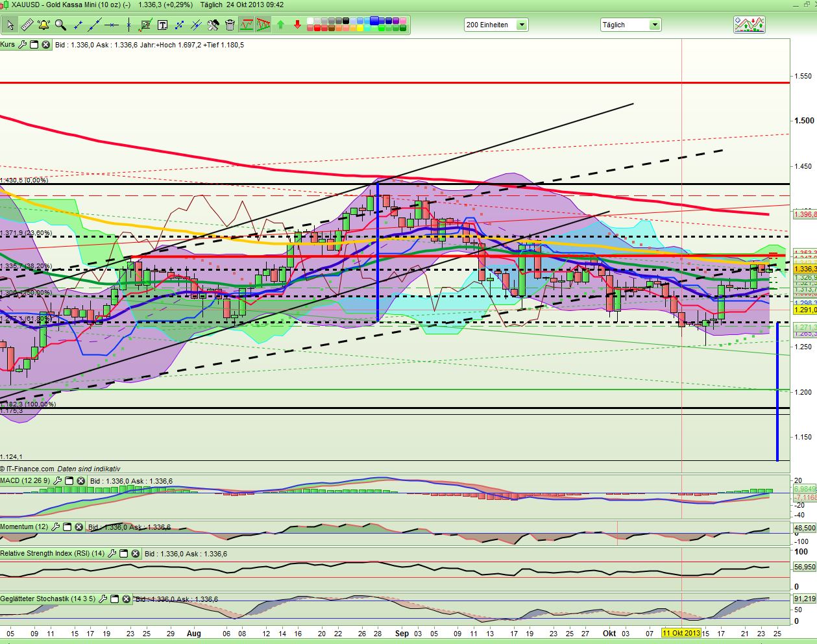Screen dimensions: 817x644
Task: Open Kurs panel wrench settings
Action: tap(23, 45)
